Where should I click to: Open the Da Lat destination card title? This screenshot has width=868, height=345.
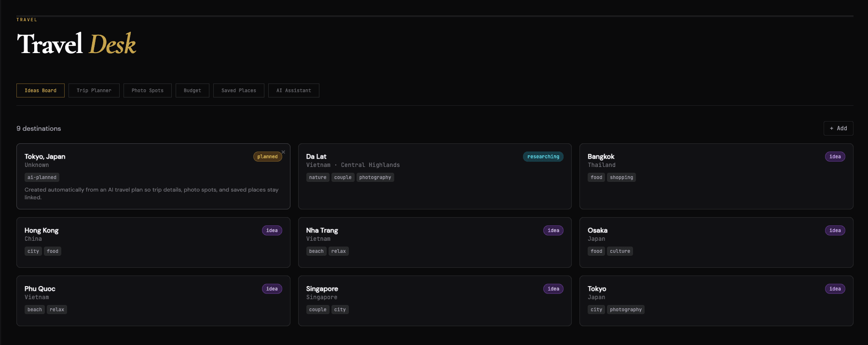[x=316, y=156]
